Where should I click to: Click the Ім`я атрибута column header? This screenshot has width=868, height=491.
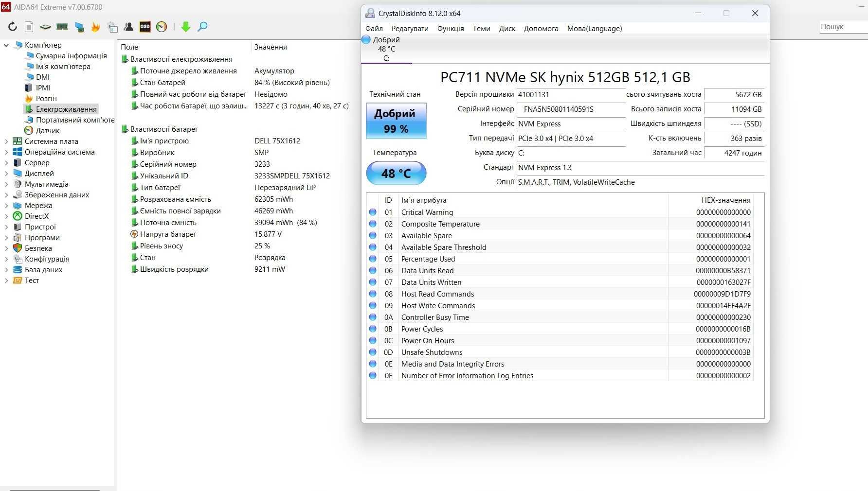533,200
